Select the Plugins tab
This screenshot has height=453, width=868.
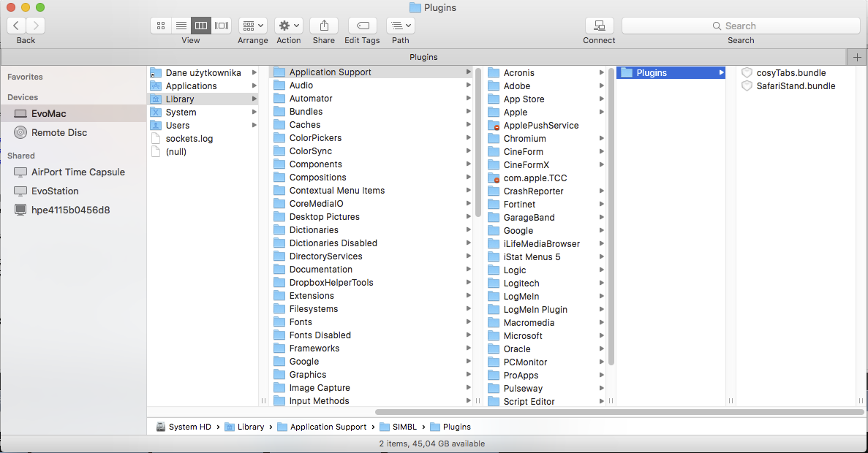click(423, 57)
